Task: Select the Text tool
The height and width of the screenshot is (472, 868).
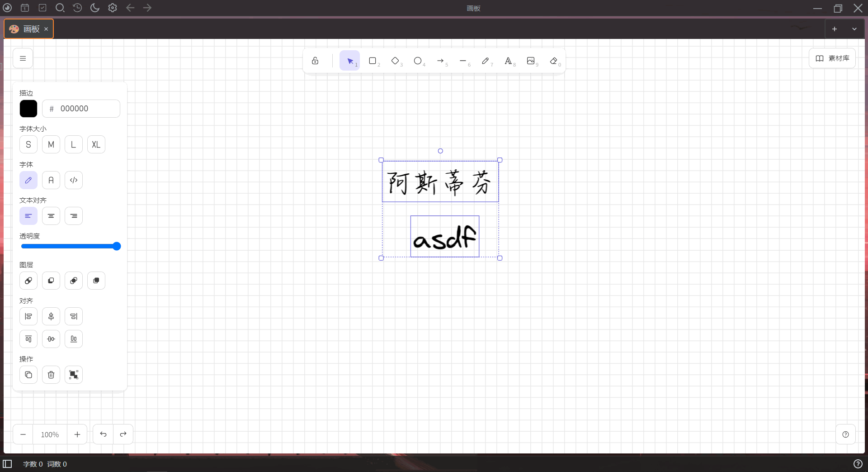Action: click(509, 61)
